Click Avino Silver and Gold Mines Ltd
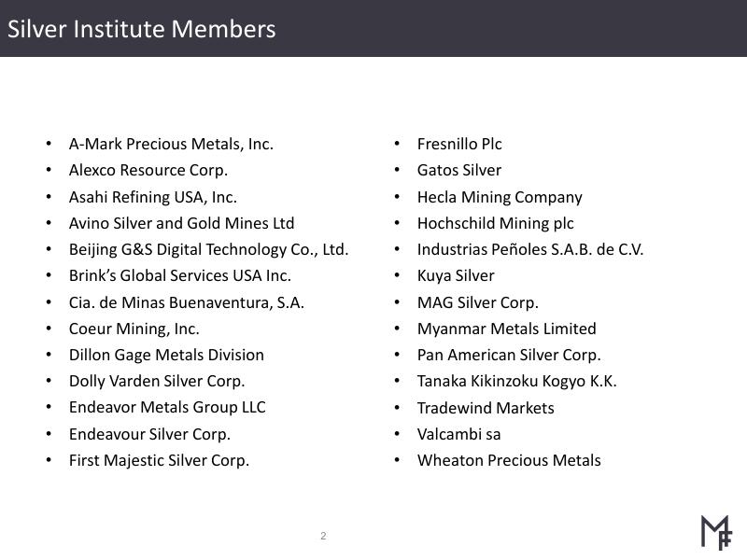Image resolution: width=747 pixels, height=560 pixels. point(181,223)
